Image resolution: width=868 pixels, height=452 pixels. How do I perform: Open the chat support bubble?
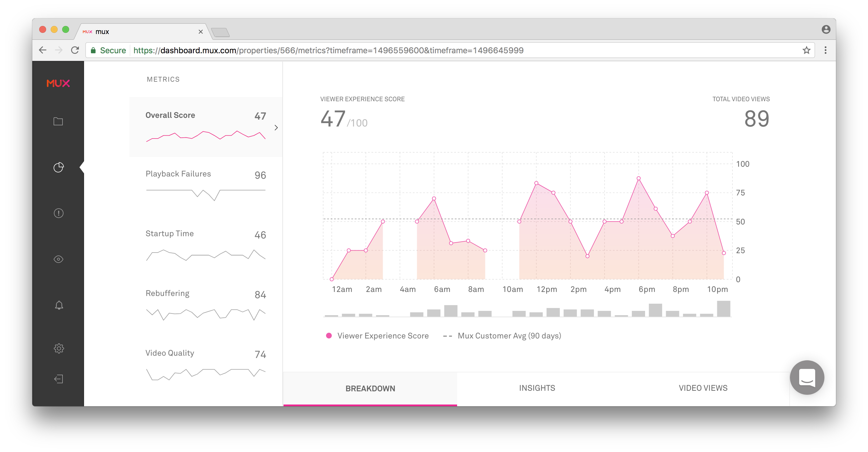click(807, 377)
